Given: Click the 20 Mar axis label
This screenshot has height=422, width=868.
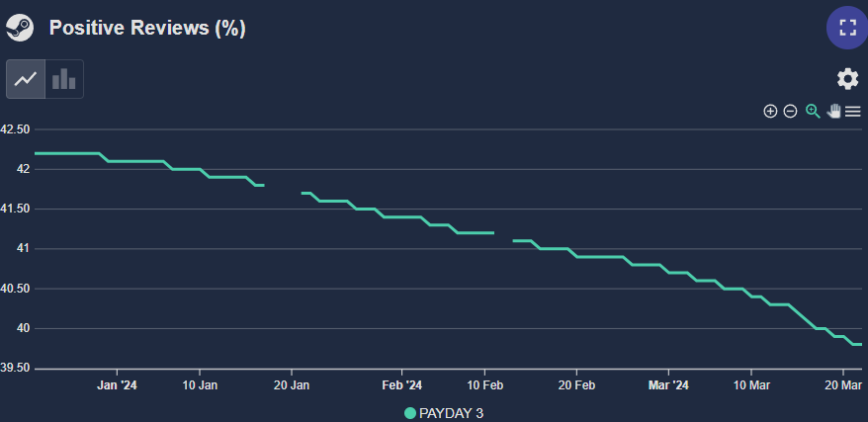Looking at the screenshot, I should pyautogui.click(x=843, y=385).
